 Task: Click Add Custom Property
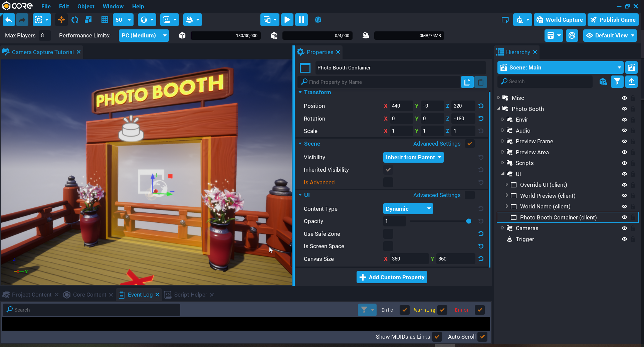click(x=392, y=277)
